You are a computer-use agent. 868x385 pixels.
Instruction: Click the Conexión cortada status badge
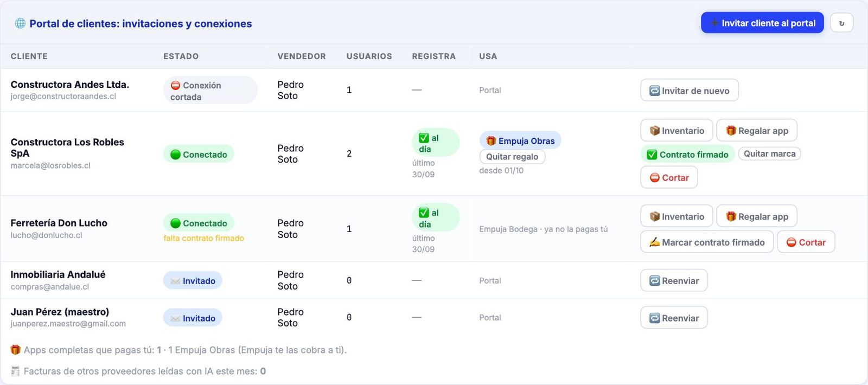click(210, 91)
